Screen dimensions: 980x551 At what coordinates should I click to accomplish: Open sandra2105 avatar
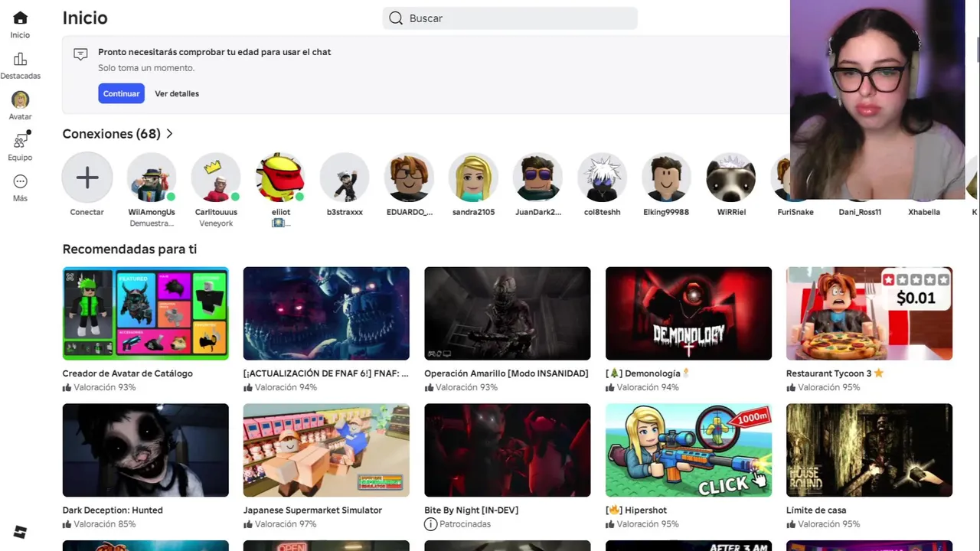473,178
